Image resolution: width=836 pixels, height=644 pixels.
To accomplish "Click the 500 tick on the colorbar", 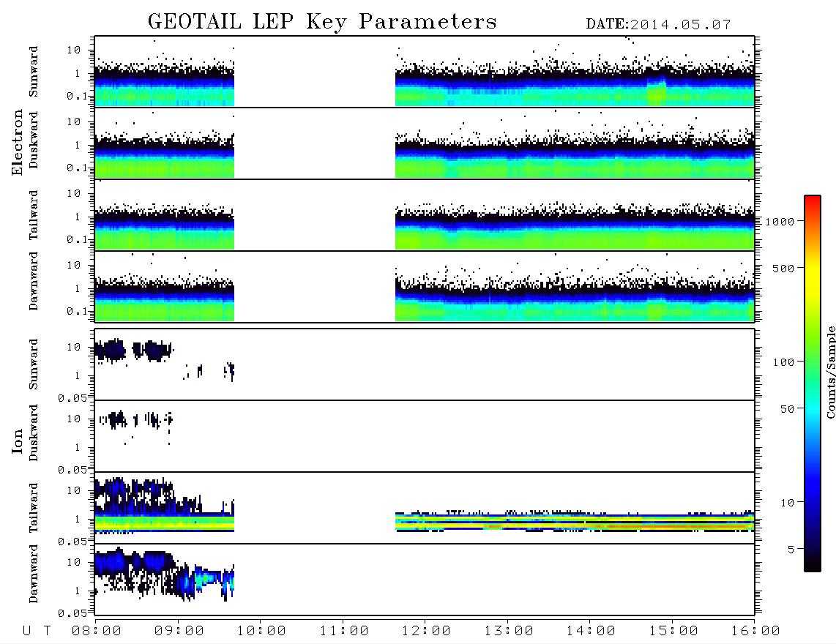I will pos(783,269).
